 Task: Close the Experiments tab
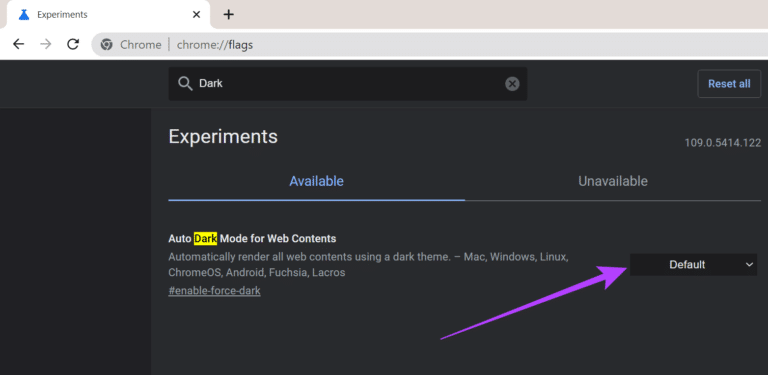(196, 15)
